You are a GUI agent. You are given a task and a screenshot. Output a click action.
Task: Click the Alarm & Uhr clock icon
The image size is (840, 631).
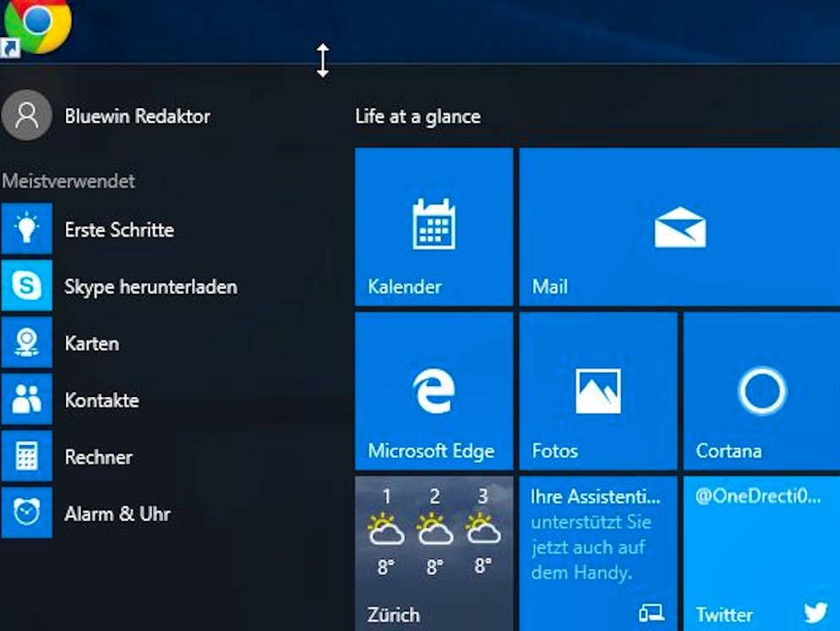(x=27, y=513)
